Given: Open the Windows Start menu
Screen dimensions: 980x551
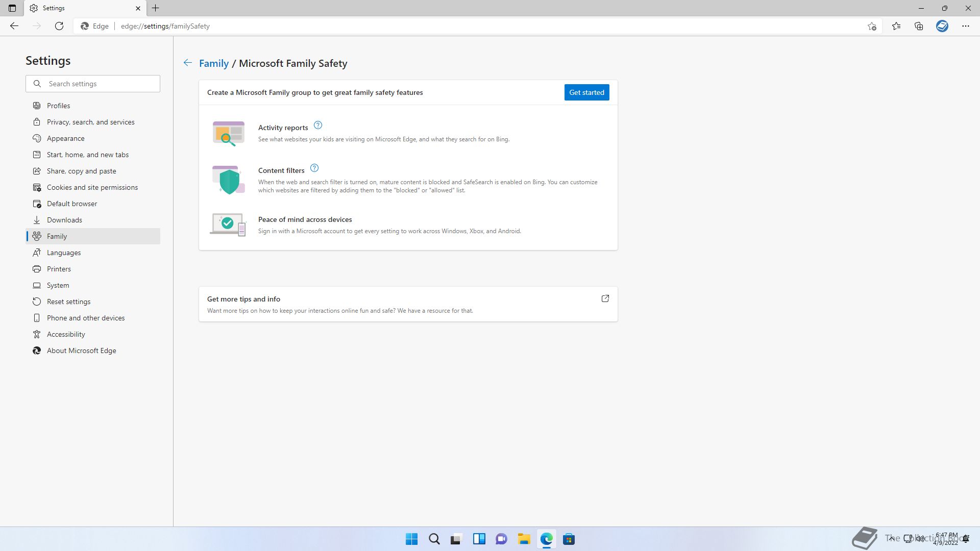Looking at the screenshot, I should tap(411, 539).
